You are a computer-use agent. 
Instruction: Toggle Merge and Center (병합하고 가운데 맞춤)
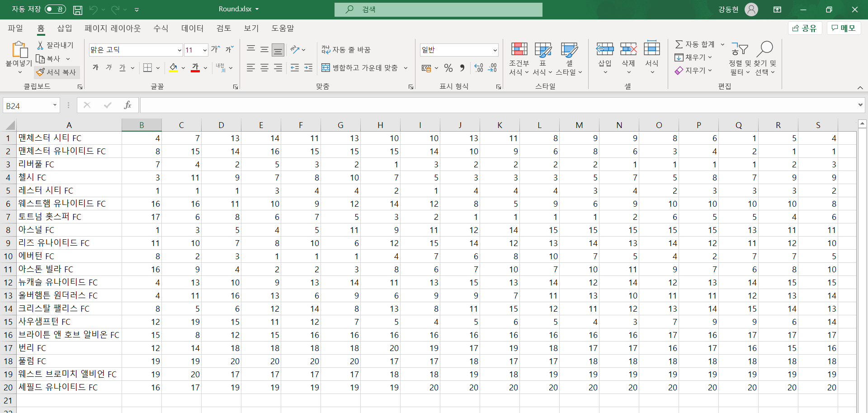[x=360, y=68]
